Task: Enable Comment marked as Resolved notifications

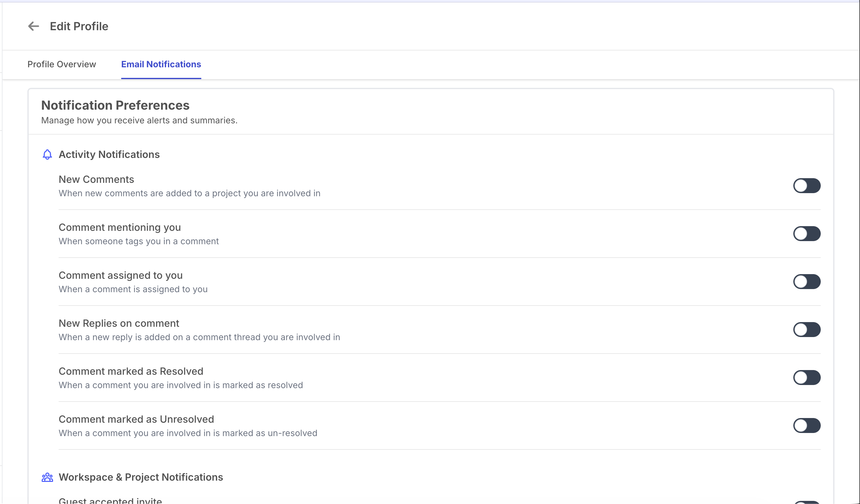Action: [x=806, y=378]
